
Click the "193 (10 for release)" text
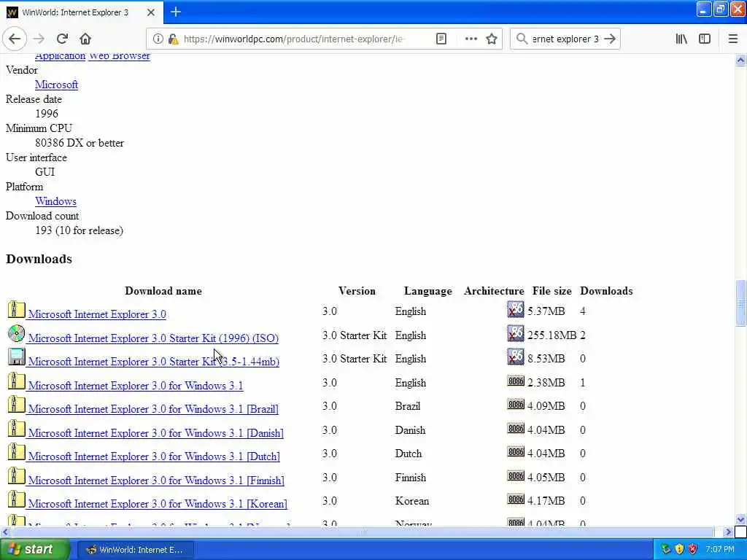[79, 230]
